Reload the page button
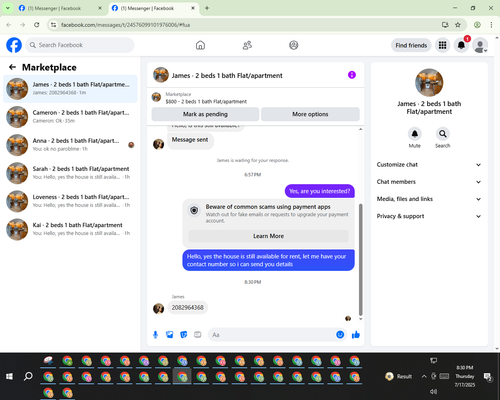 click(x=37, y=25)
